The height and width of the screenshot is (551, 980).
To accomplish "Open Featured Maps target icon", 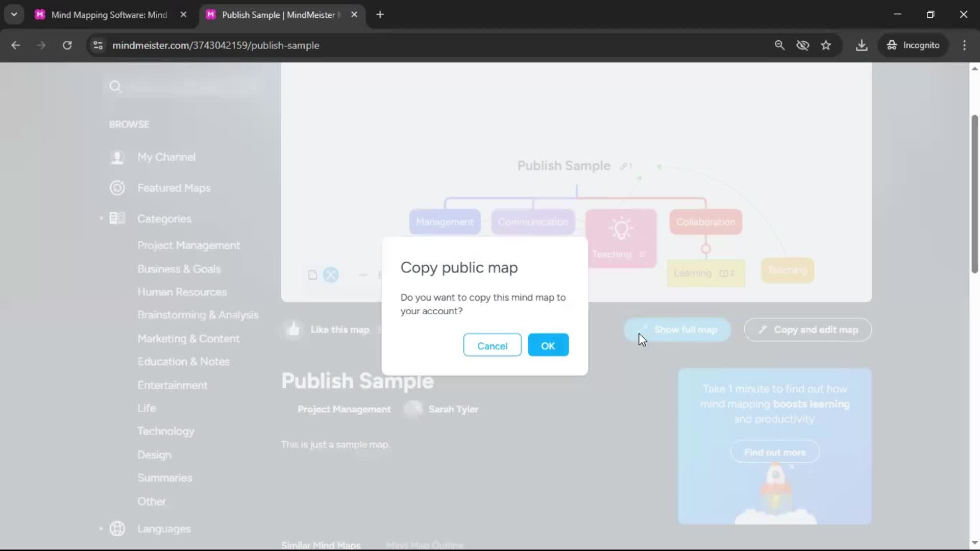I will (117, 188).
